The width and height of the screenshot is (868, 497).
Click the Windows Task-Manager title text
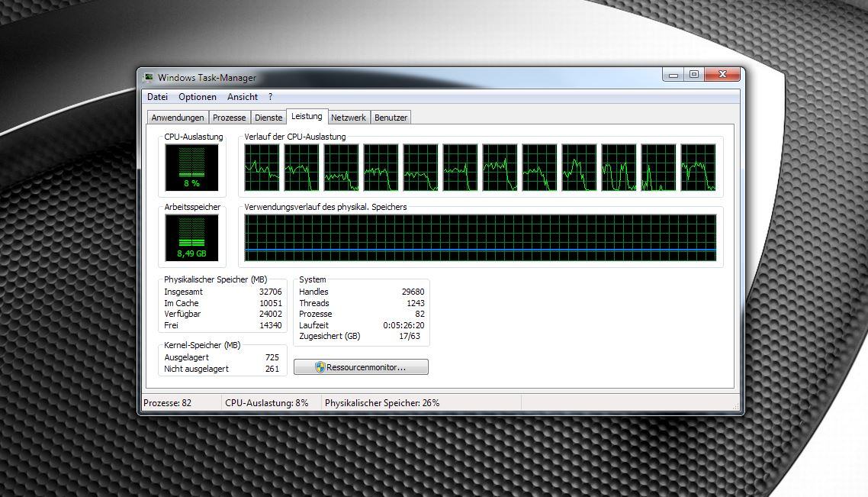[207, 78]
